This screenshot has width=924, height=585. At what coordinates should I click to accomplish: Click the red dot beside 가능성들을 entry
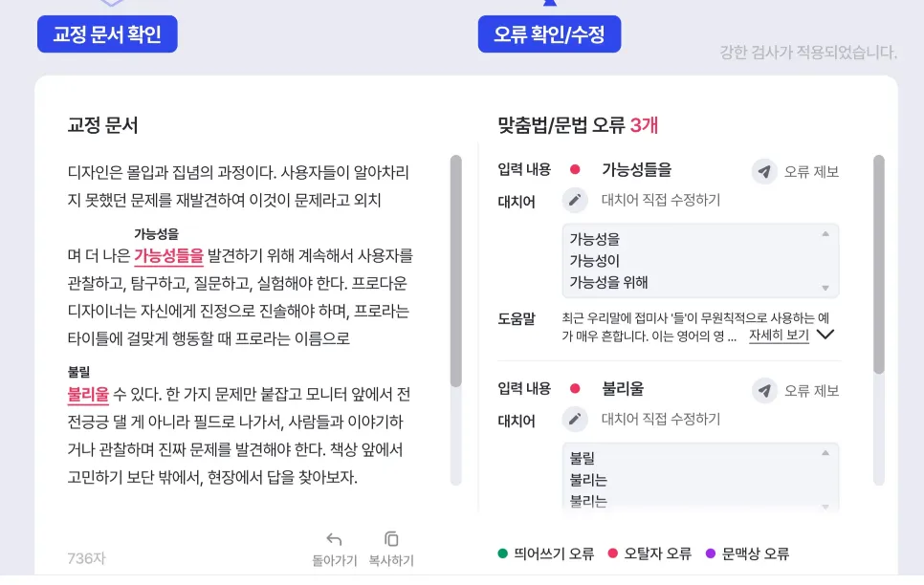[x=575, y=170]
